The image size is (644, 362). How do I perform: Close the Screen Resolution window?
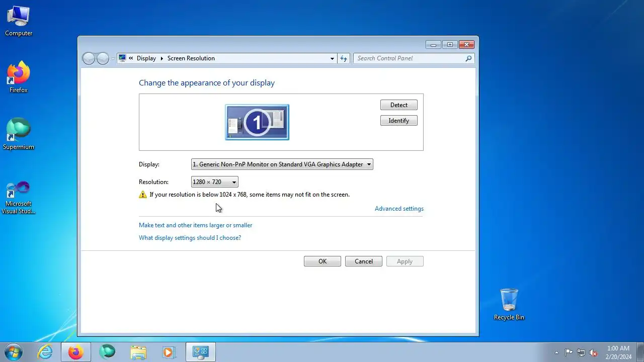coord(467,45)
